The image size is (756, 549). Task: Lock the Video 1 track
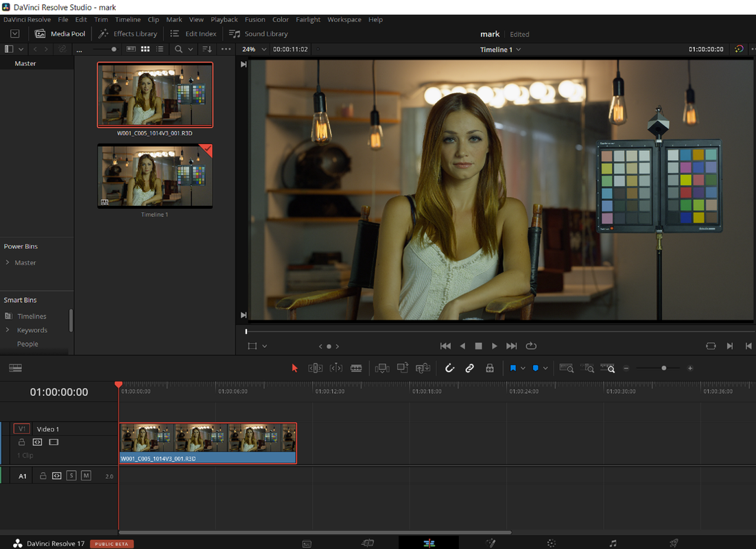coord(22,443)
